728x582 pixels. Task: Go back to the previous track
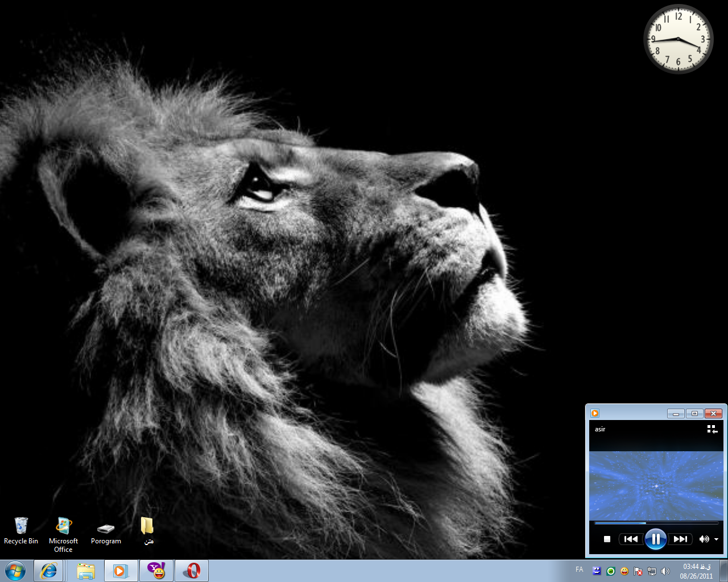[x=631, y=539]
